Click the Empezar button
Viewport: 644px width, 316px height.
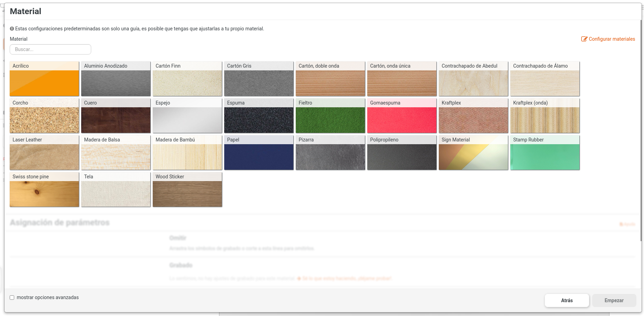(x=614, y=300)
